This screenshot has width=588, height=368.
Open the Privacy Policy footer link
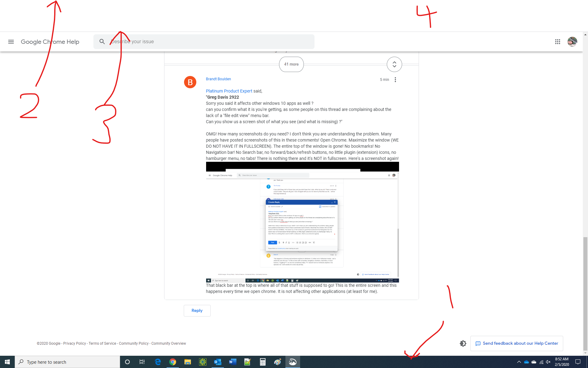point(74,343)
